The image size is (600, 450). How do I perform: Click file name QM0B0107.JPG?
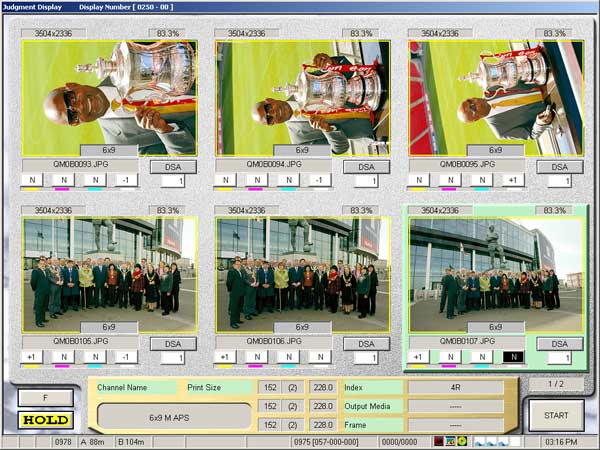click(x=467, y=341)
